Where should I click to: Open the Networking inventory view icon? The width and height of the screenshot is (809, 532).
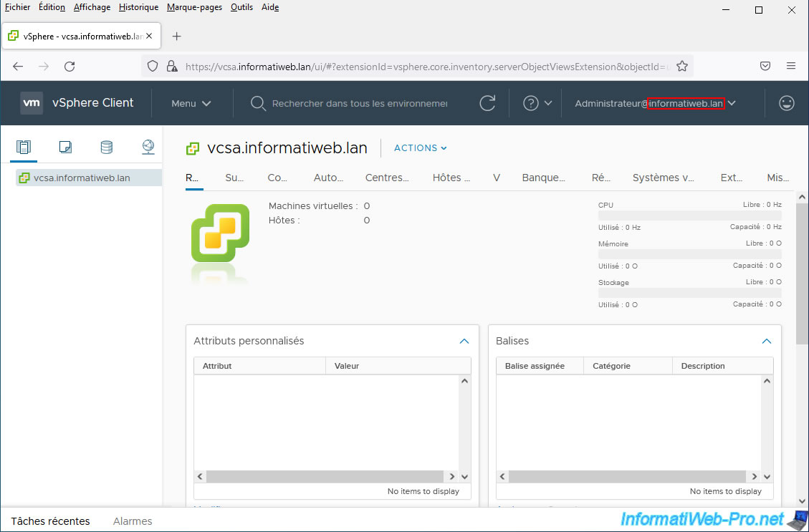(x=148, y=147)
